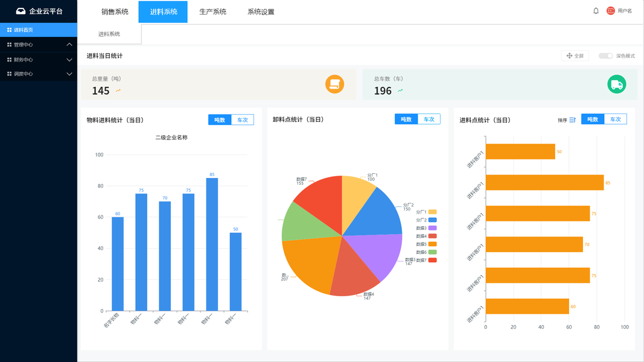
Task: Click the 用户名 username label
Action: [625, 11]
